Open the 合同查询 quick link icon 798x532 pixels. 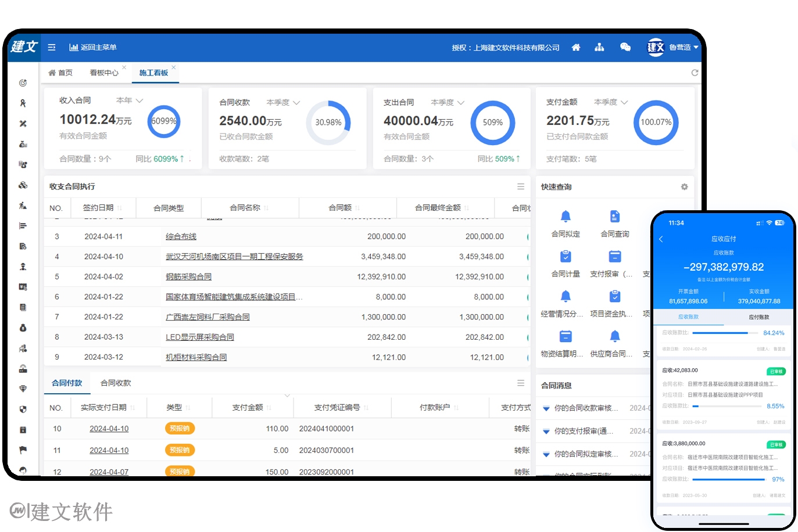[615, 217]
